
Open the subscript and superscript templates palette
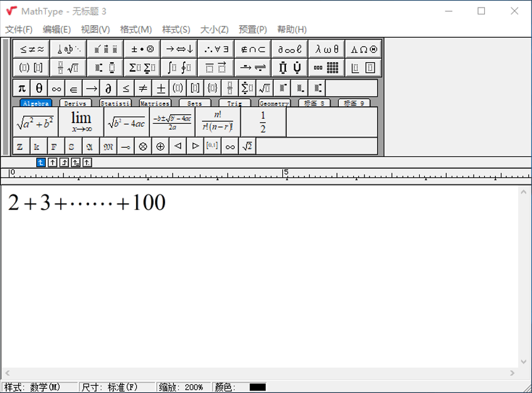click(105, 68)
